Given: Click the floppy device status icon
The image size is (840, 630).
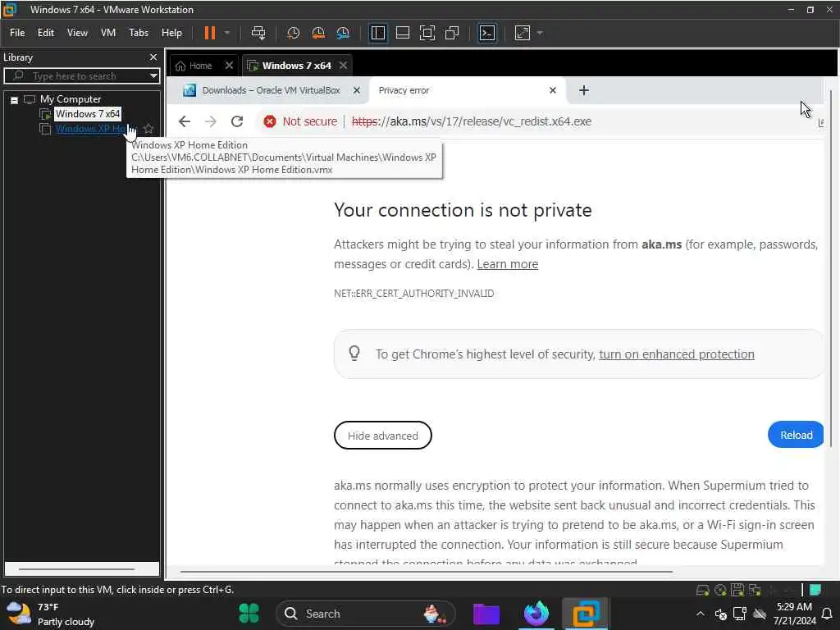Looking at the screenshot, I should tap(737, 591).
